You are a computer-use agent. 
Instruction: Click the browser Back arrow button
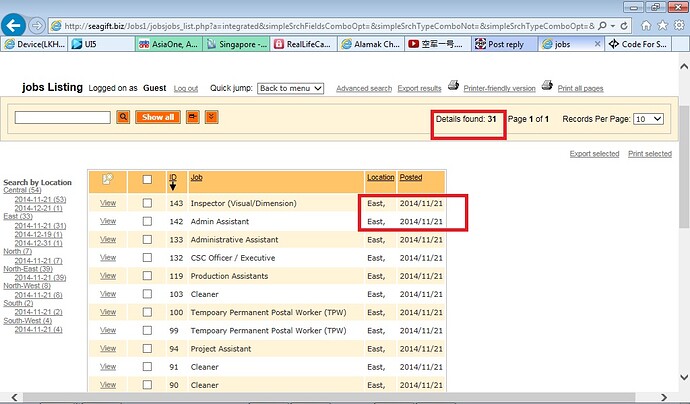tap(13, 26)
